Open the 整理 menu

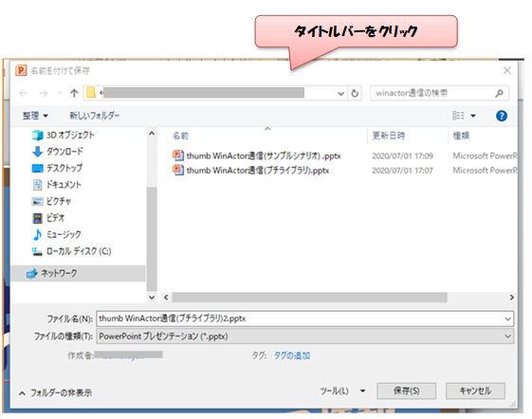[35, 116]
